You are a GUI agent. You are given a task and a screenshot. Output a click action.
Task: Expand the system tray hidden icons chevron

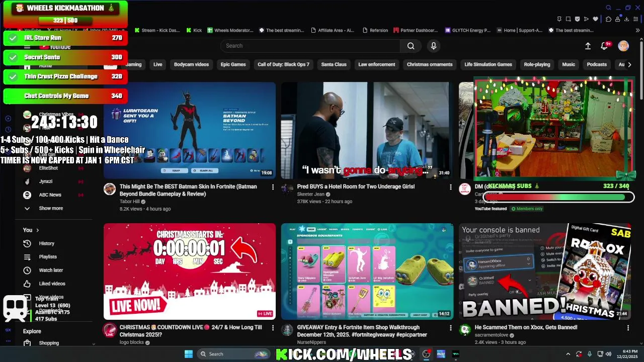point(568,354)
